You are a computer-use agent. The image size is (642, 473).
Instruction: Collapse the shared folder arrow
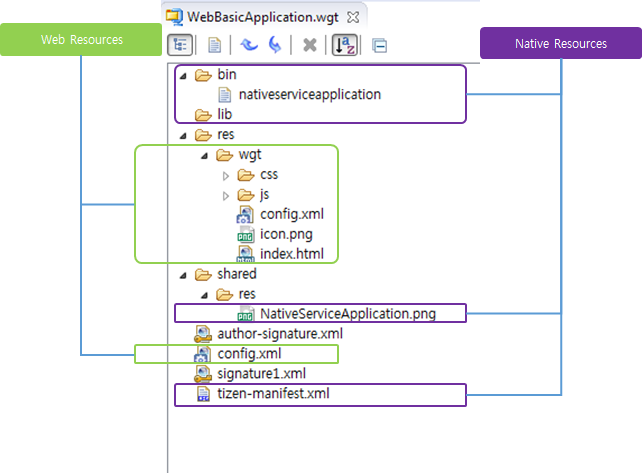tap(182, 274)
